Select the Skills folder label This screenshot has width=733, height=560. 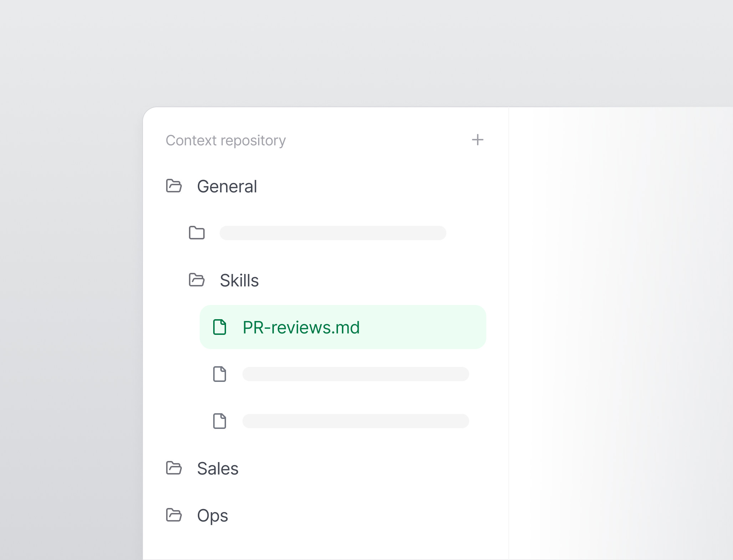239,281
